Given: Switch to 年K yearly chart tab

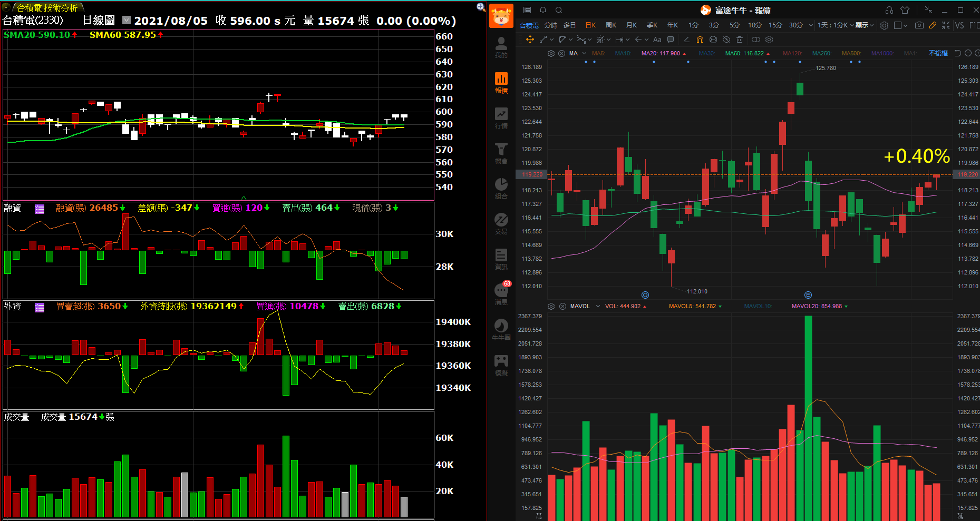Looking at the screenshot, I should (673, 25).
